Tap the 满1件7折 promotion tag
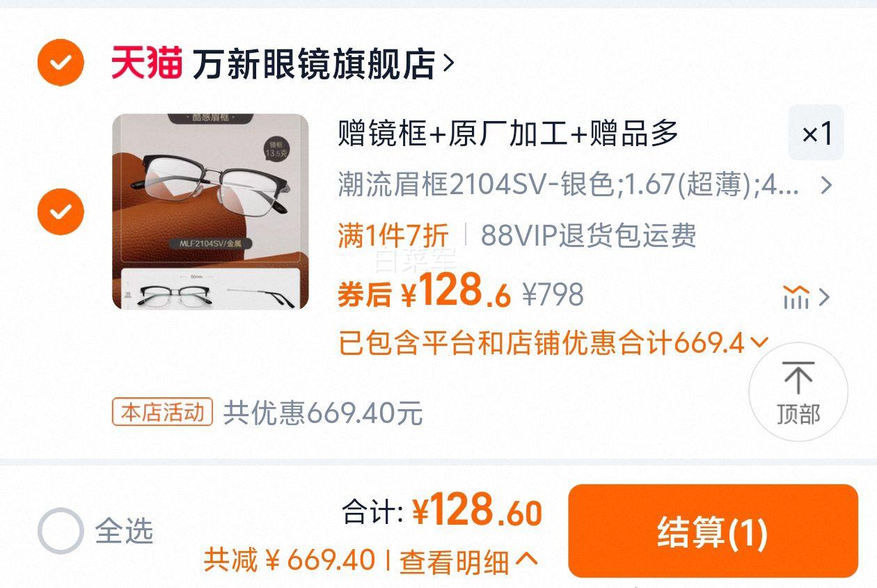Screen dimensions: 877x588 click(x=393, y=236)
